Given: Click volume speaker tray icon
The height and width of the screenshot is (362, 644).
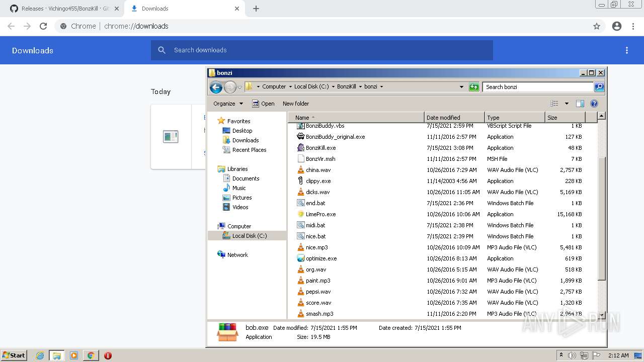Looking at the screenshot, I should coord(573,355).
